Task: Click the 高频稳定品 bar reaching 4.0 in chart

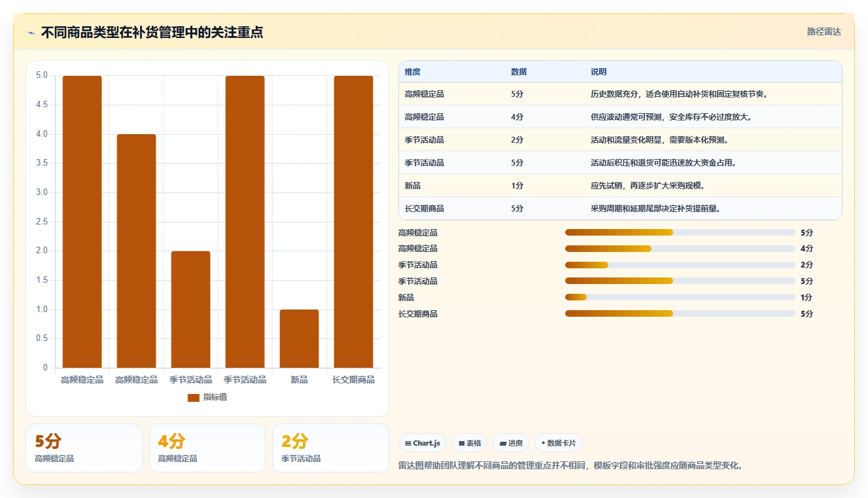Action: point(137,251)
